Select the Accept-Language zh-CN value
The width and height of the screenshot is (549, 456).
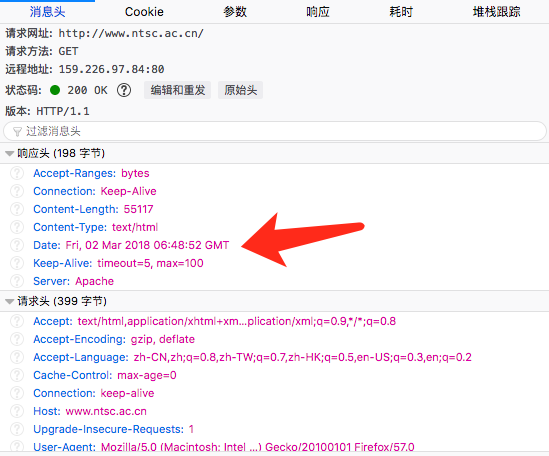tap(303, 357)
